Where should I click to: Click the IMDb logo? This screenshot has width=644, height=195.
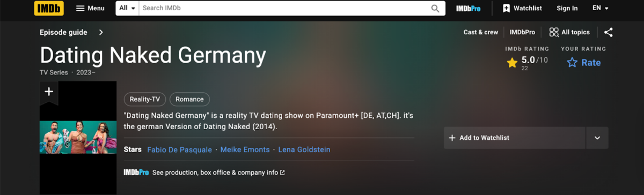coord(49,8)
